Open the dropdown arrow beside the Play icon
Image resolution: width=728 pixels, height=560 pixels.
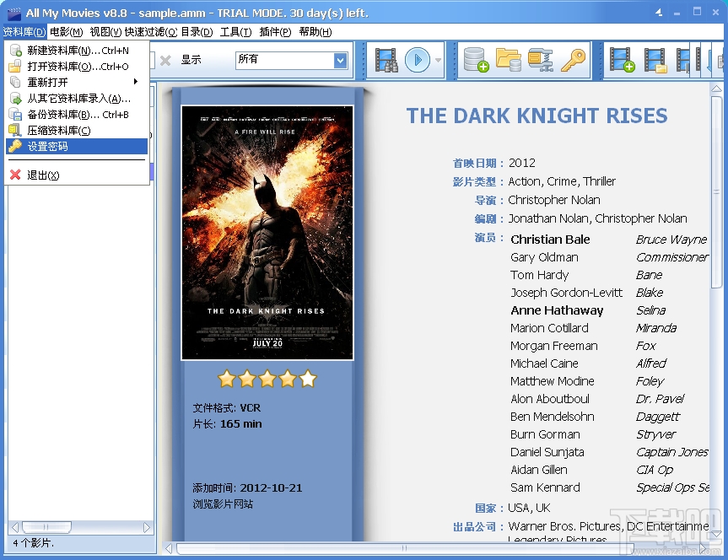coord(437,60)
